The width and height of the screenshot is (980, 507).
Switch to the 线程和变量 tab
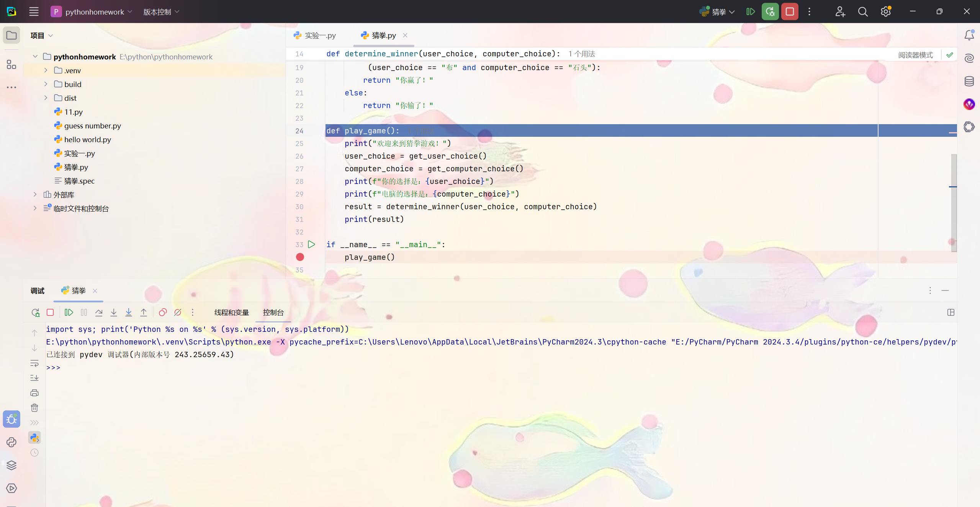[x=231, y=312]
